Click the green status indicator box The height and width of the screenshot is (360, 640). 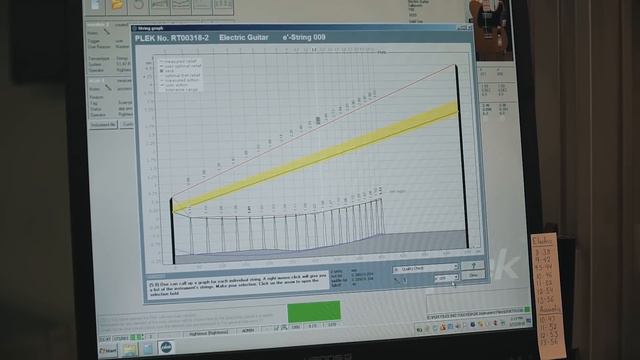(x=314, y=311)
